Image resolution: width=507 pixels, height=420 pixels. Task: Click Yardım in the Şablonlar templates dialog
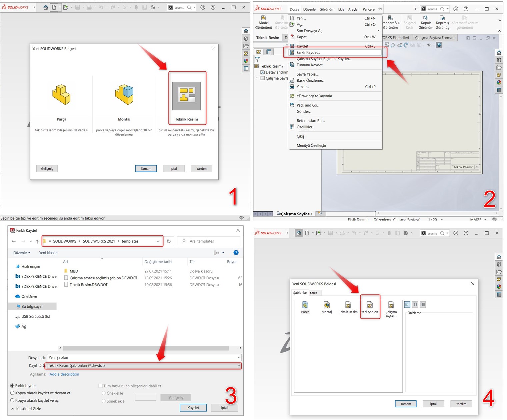[461, 404]
